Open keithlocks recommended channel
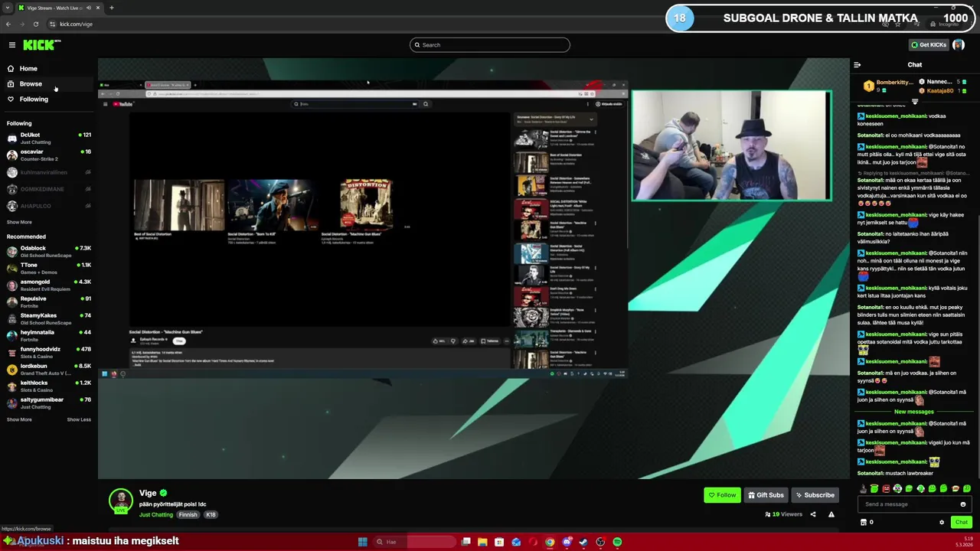 point(49,386)
